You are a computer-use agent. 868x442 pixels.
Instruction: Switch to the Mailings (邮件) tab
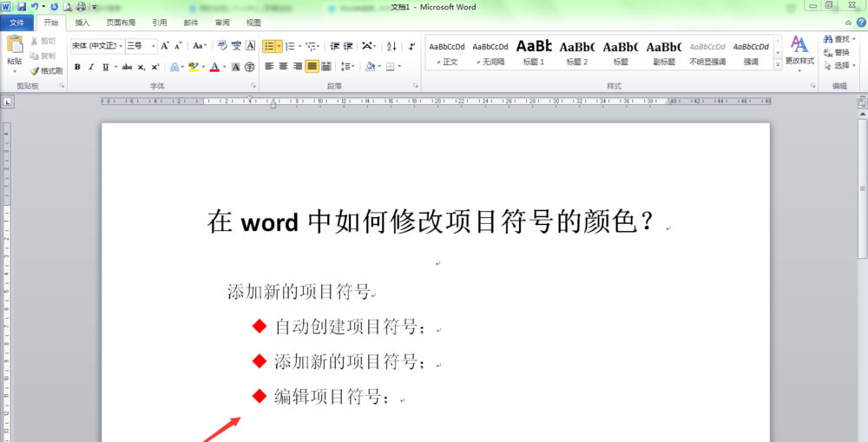tap(191, 23)
